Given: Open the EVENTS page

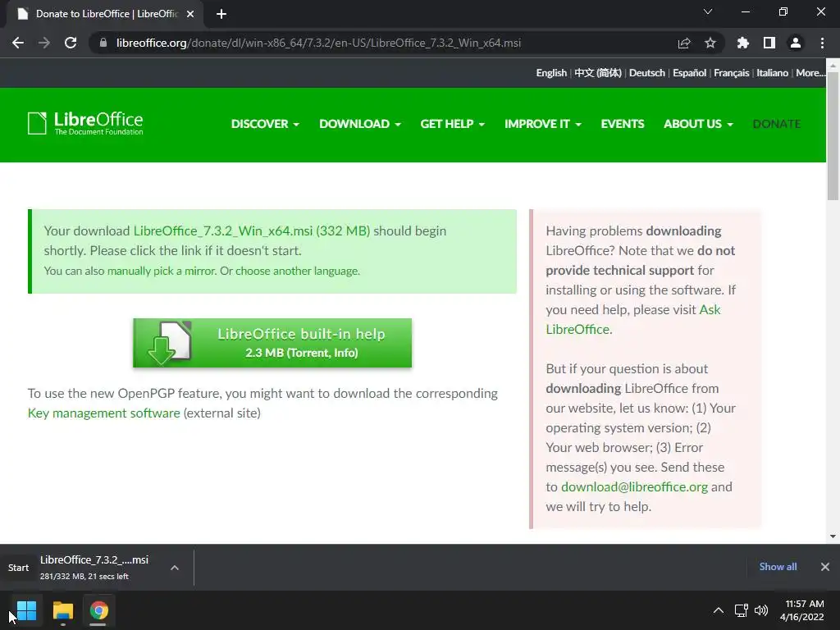Looking at the screenshot, I should coord(623,124).
